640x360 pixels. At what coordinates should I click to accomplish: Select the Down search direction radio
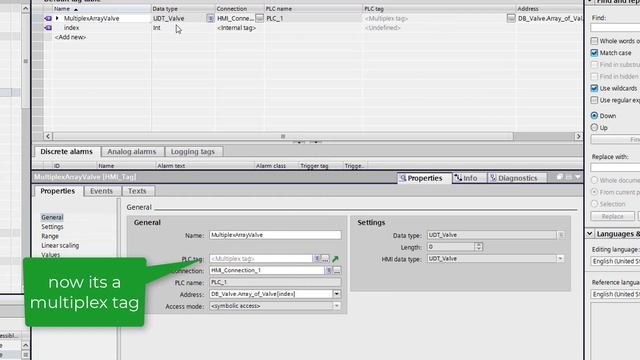594,116
